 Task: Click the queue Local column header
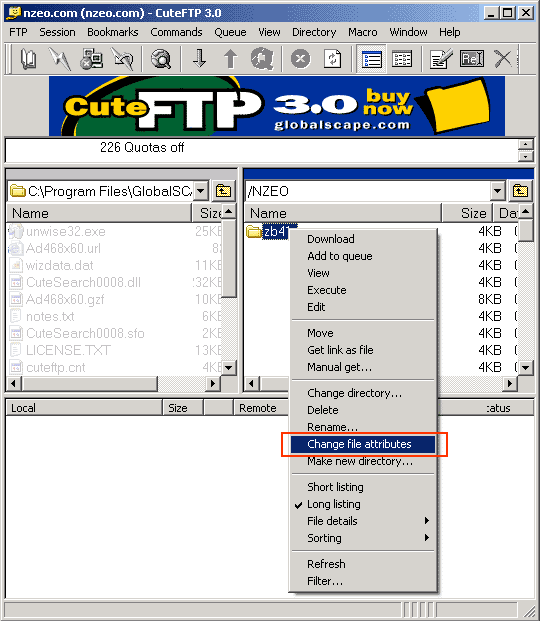[x=84, y=408]
